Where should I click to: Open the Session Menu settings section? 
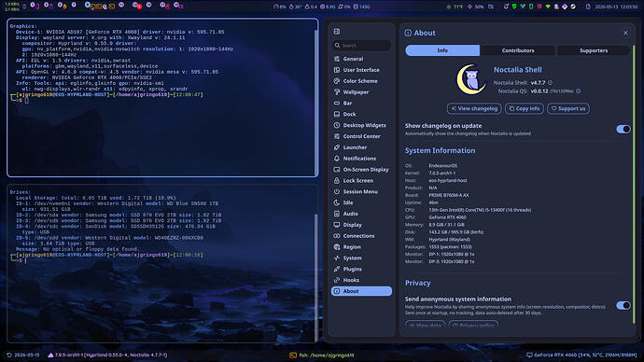(x=361, y=191)
